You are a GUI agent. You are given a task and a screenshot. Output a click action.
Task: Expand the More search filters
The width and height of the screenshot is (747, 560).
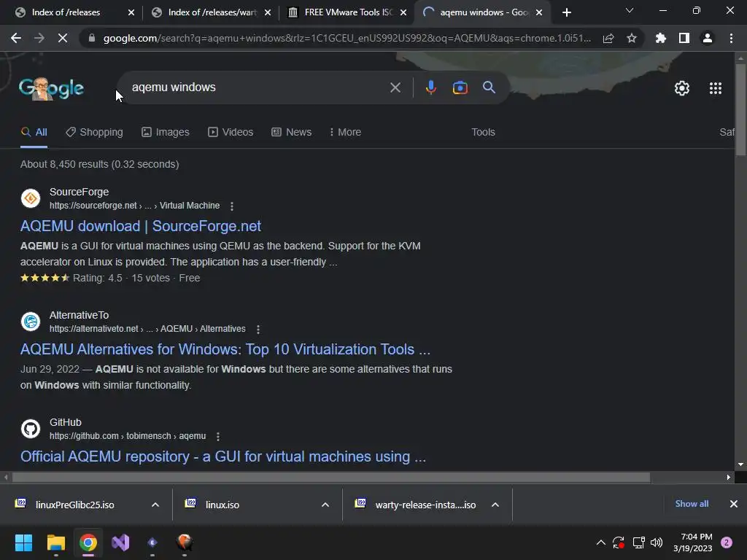(345, 132)
